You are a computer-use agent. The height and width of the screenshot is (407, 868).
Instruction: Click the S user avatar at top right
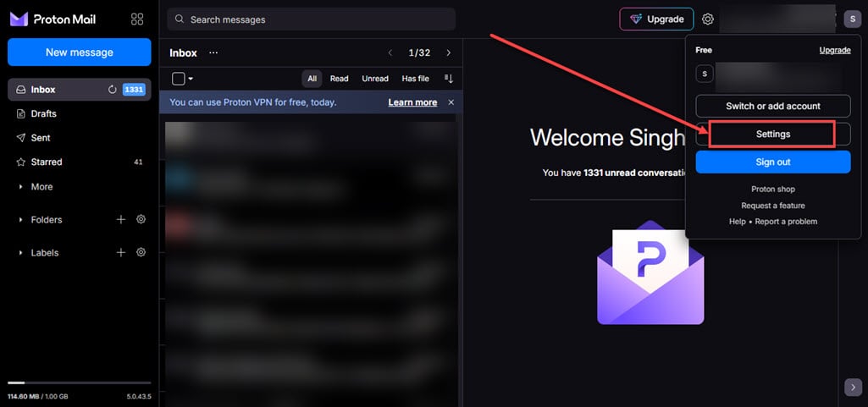pos(852,19)
